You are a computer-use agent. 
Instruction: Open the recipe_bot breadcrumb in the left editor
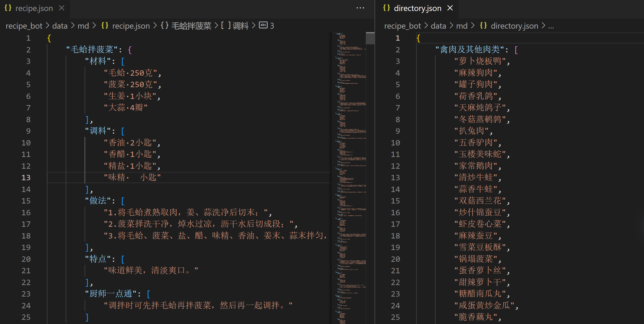[x=24, y=26]
